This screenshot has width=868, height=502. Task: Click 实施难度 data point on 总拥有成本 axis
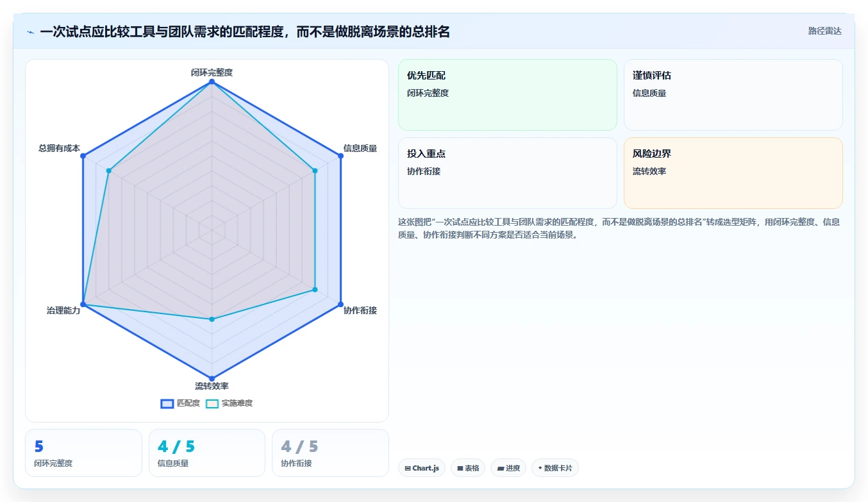click(109, 171)
